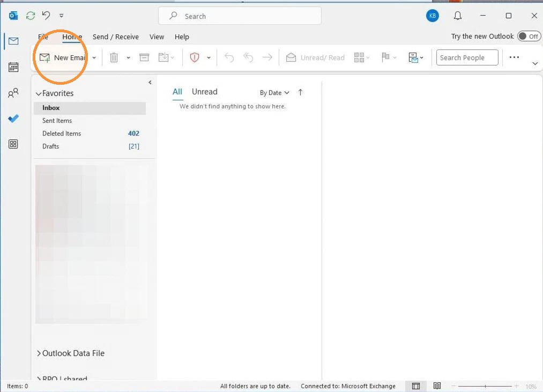Click the Reply arrow icon
543x392 pixels.
[229, 57]
